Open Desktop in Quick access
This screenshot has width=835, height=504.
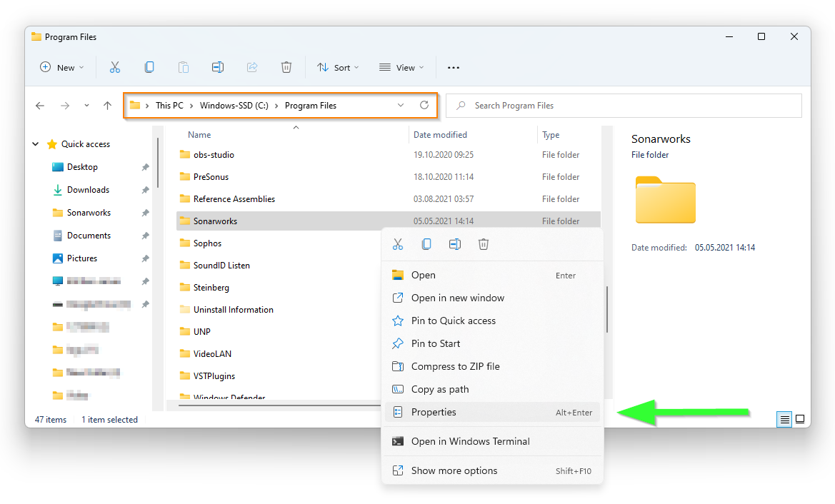[82, 167]
